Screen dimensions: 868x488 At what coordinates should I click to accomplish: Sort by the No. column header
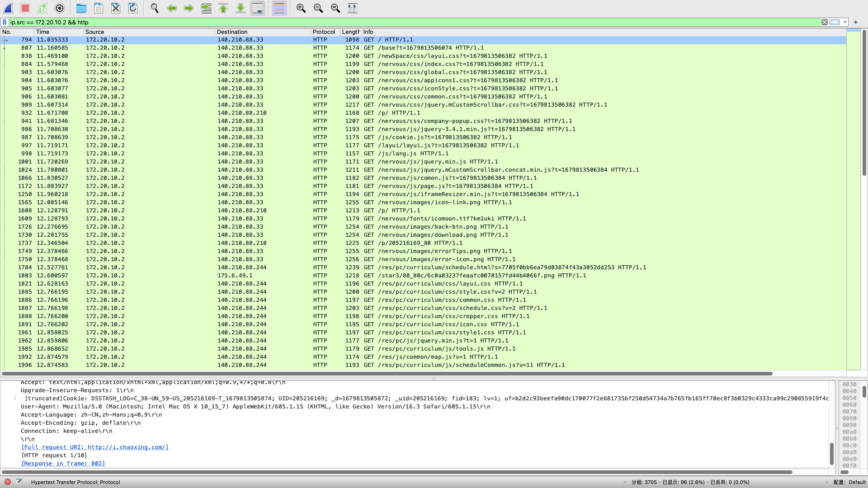pyautogui.click(x=17, y=32)
